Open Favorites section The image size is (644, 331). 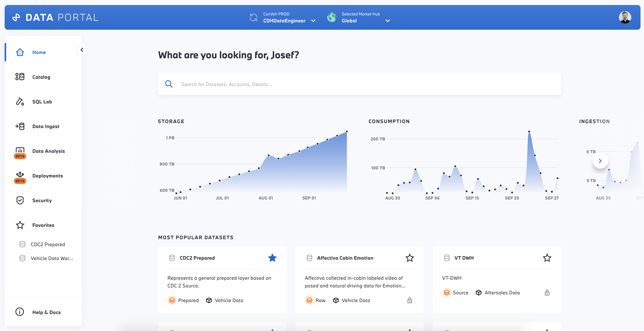pyautogui.click(x=43, y=225)
